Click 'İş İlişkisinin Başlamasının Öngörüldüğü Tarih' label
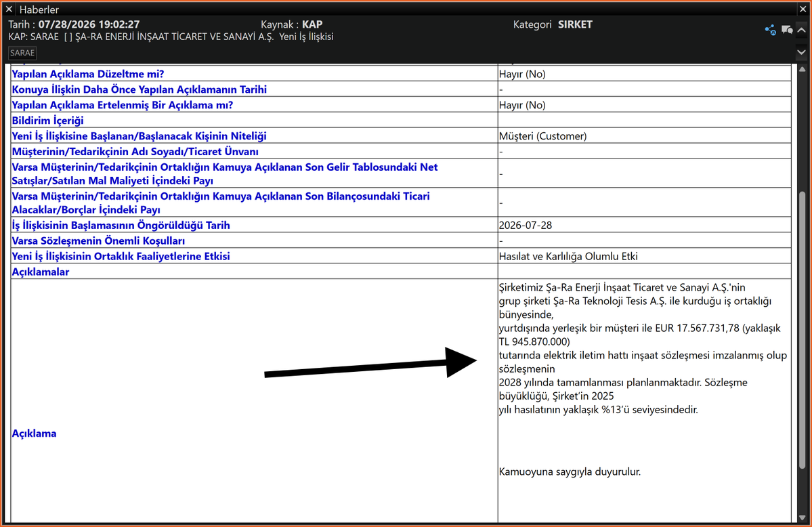 (121, 226)
